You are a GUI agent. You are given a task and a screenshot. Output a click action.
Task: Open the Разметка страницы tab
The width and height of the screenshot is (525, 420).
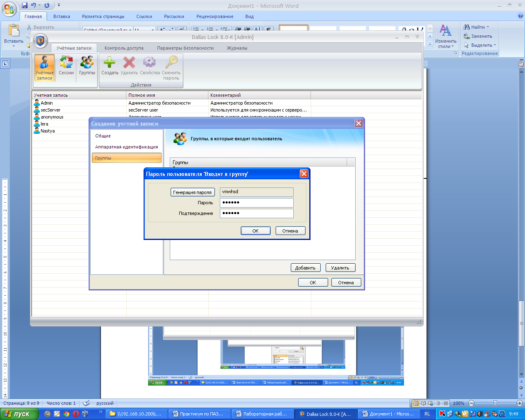pyautogui.click(x=103, y=16)
